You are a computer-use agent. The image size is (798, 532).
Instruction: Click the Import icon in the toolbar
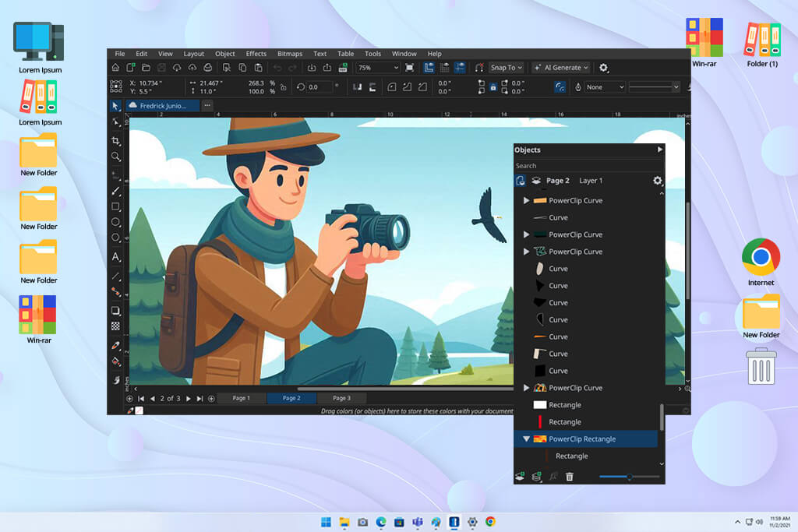coord(312,68)
